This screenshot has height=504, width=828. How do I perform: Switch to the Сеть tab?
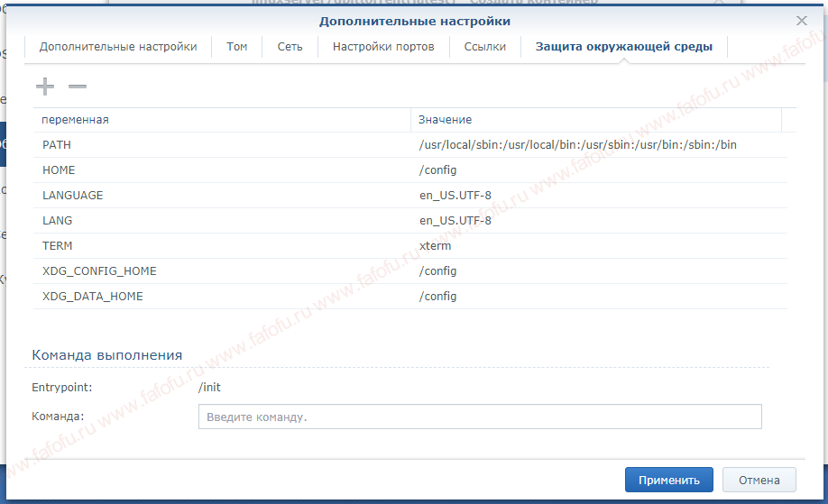tap(290, 47)
